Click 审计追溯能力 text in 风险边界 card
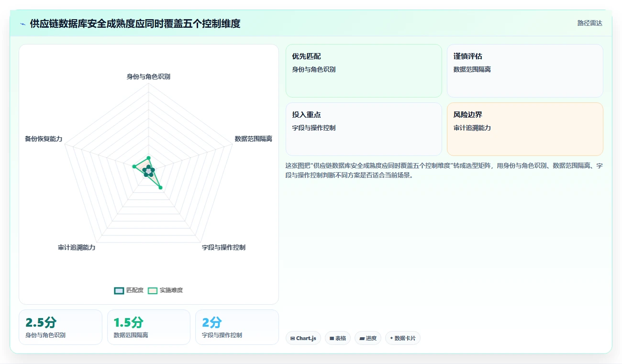Image resolution: width=622 pixels, height=364 pixels. click(472, 128)
